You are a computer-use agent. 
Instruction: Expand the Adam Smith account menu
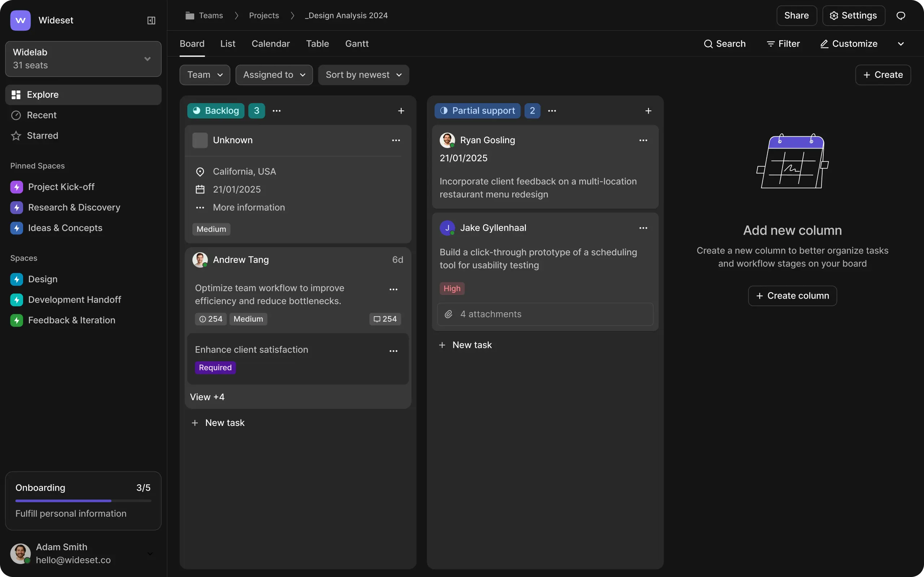(x=150, y=553)
